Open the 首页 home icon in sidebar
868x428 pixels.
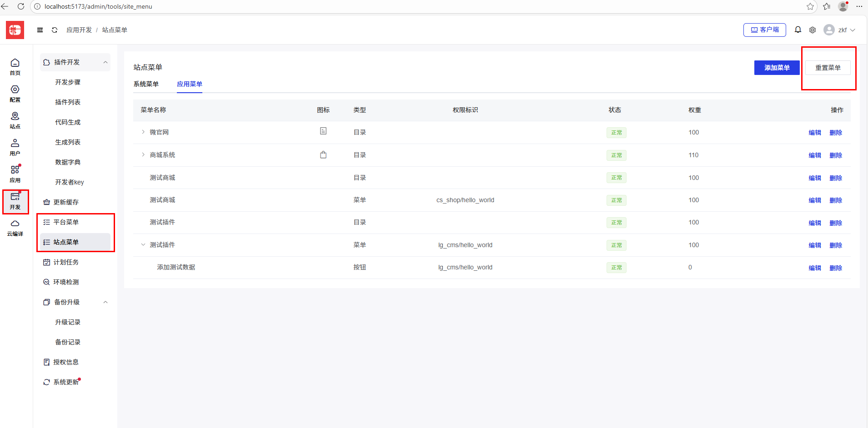[x=15, y=66]
